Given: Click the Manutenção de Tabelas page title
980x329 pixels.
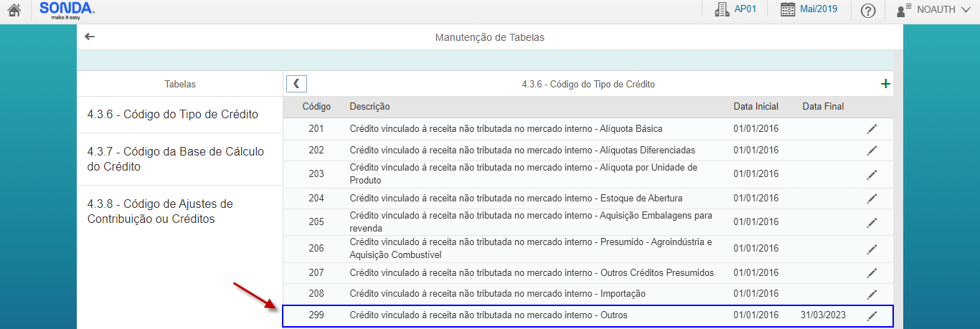Looking at the screenshot, I should [490, 37].
